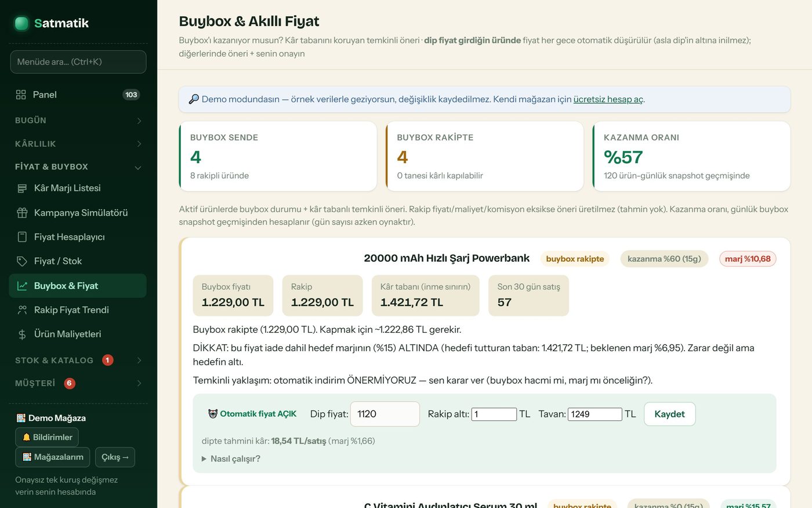This screenshot has width=812, height=508.
Task: Open Kampanya Simülatörü gift icon
Action: point(22,212)
